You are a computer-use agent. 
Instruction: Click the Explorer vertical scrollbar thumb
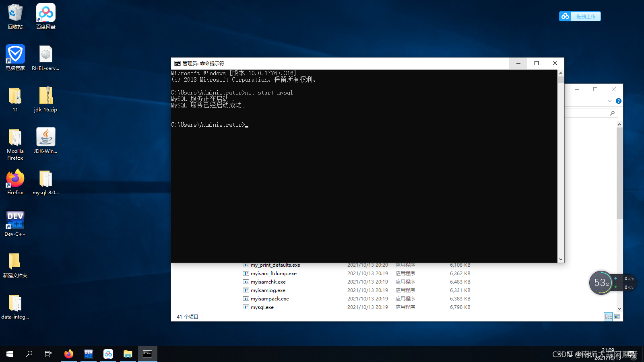tap(619, 173)
